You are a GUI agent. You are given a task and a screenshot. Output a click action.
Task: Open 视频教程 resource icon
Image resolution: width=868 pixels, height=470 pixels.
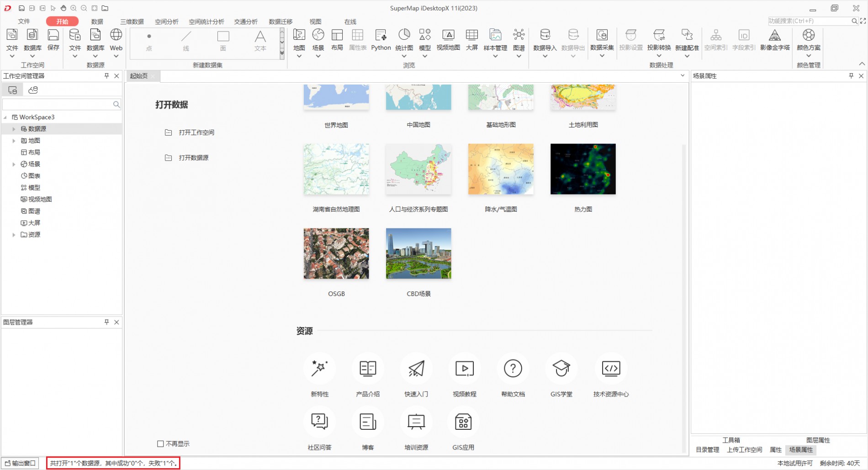(465, 369)
